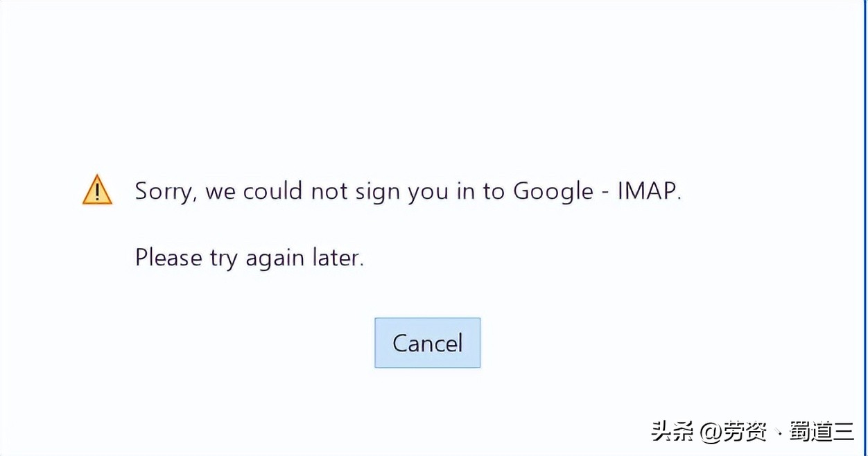Click the light blue Cancel button

pos(427,342)
